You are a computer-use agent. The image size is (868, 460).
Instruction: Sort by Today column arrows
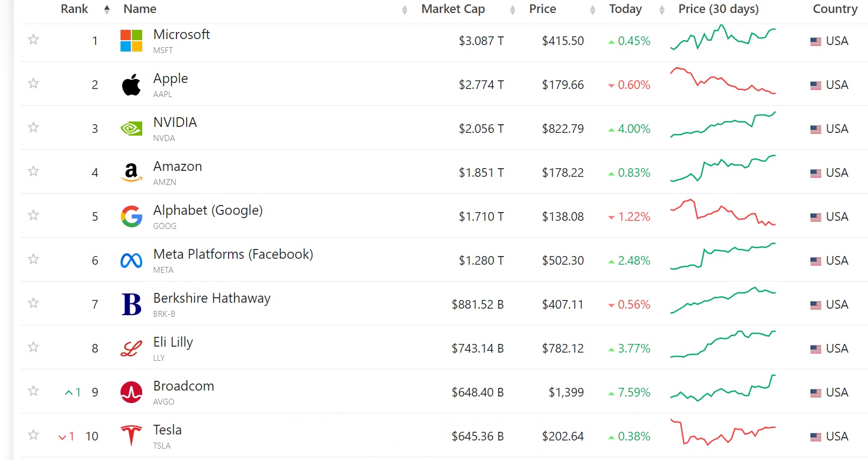click(661, 10)
